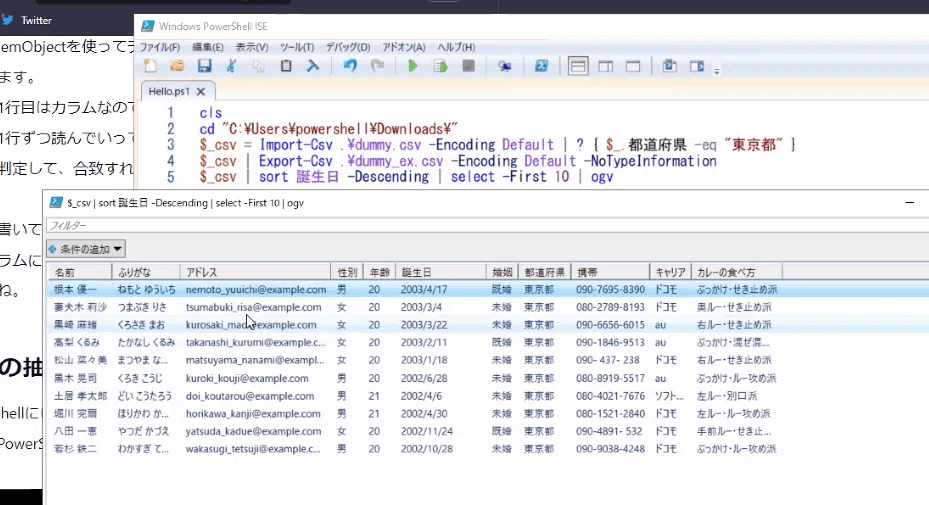This screenshot has height=505, width=929.
Task: Cut selection with the scissors icon
Action: (x=232, y=66)
